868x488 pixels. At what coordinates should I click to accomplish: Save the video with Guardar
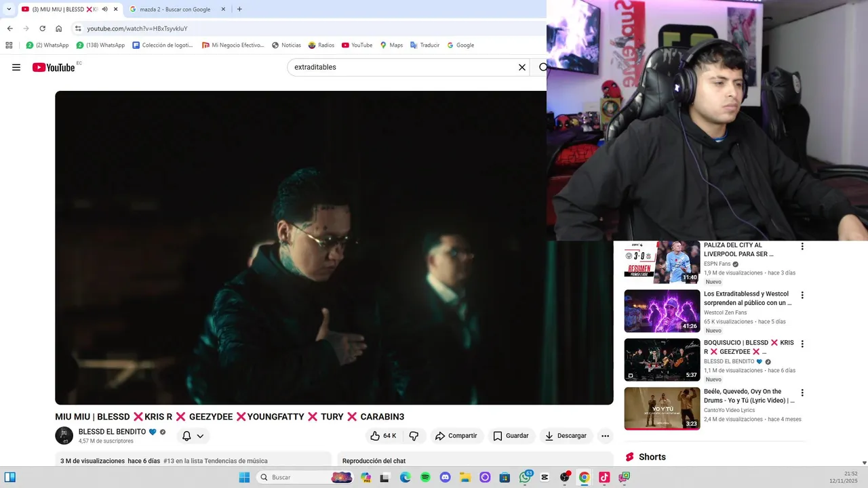(511, 436)
